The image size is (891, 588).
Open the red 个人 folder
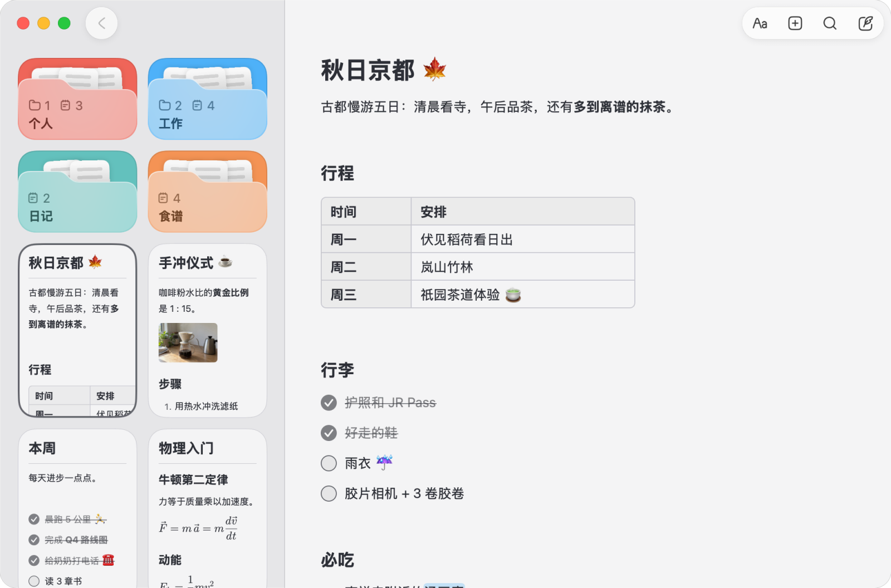point(77,99)
